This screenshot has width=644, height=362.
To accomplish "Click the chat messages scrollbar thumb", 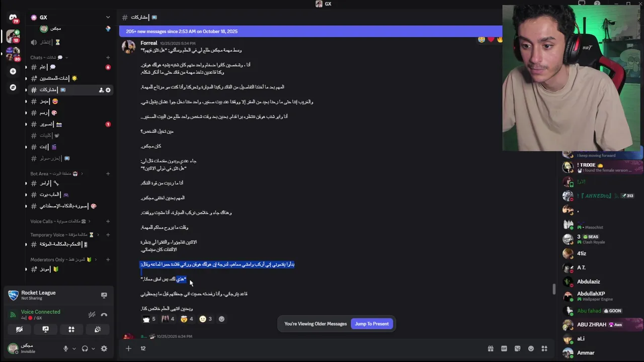I will pyautogui.click(x=554, y=289).
